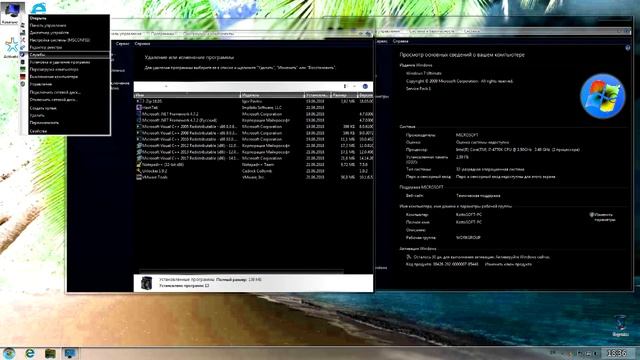Screen dimensions: 640x360
Task: Click the installed programs icon in details pane
Action: tap(147, 283)
